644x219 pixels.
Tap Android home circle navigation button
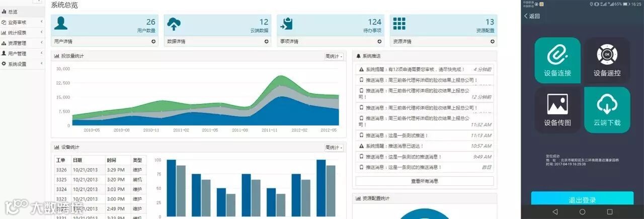582,212
